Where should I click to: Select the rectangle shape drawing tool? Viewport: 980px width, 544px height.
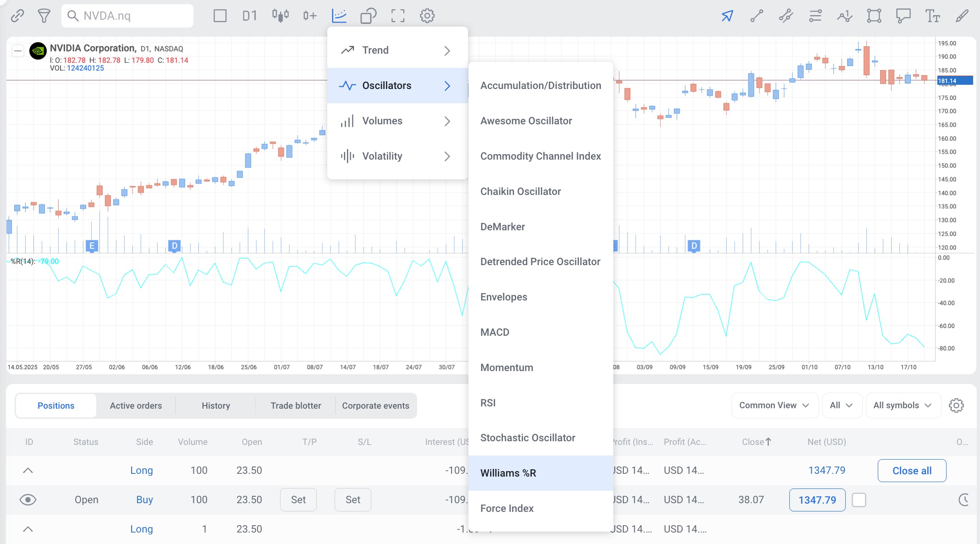click(x=874, y=16)
